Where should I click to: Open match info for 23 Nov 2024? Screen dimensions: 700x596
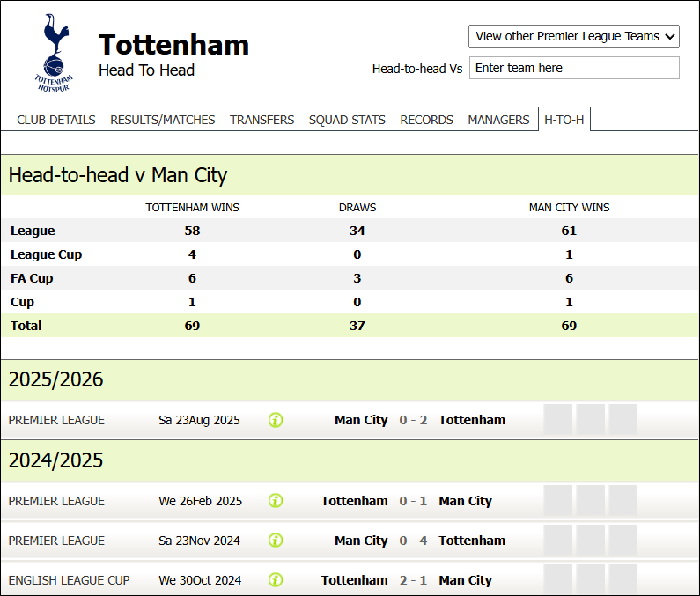(x=276, y=541)
